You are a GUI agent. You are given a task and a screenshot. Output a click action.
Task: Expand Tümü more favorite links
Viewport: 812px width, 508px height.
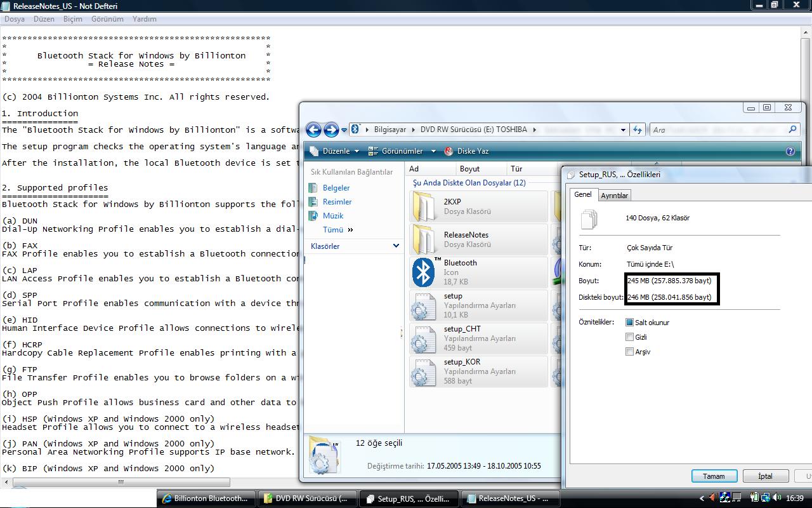337,230
